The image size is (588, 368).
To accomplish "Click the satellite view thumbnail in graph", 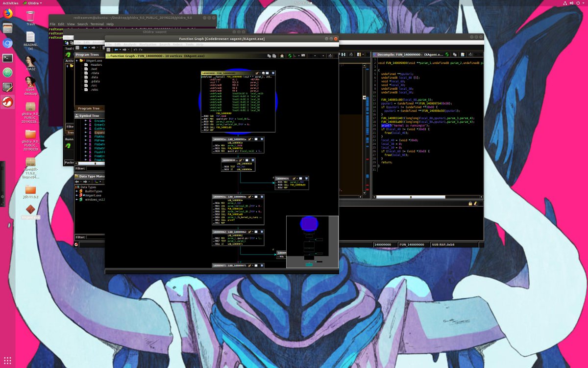I will 312,242.
